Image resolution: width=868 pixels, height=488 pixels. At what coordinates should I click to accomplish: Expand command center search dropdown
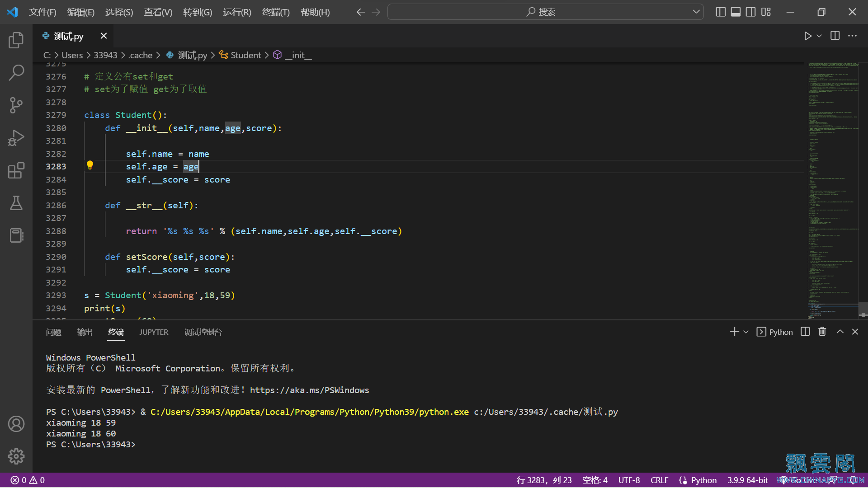click(x=696, y=12)
